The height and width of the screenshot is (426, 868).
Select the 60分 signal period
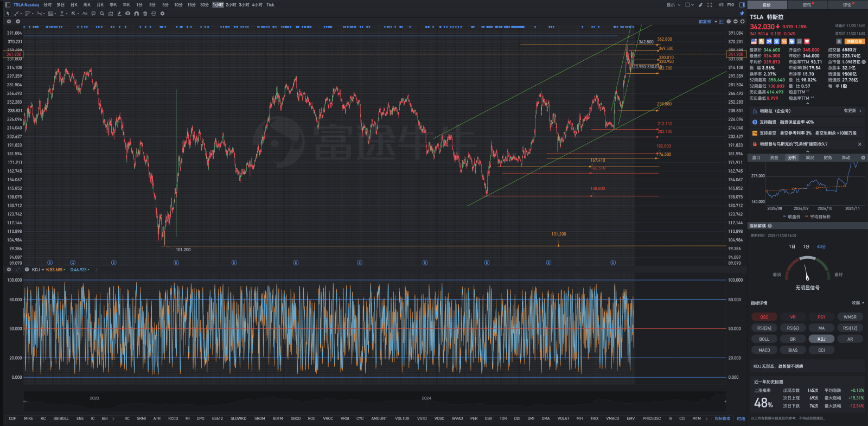coord(821,246)
